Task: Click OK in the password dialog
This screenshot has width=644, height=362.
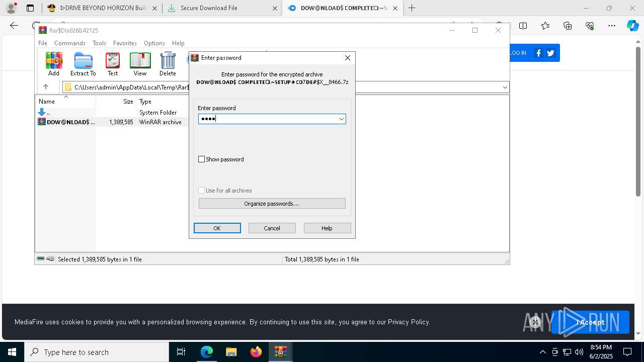Action: tap(217, 228)
